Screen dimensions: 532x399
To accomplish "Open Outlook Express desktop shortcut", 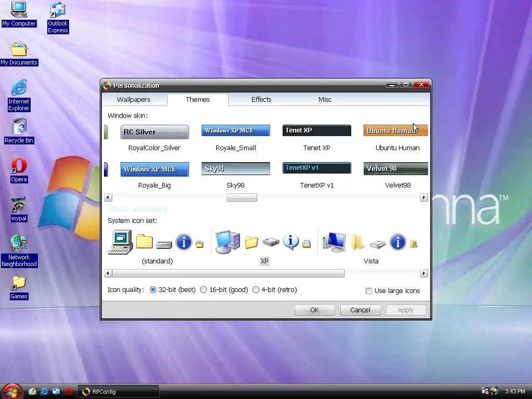I will pyautogui.click(x=58, y=18).
